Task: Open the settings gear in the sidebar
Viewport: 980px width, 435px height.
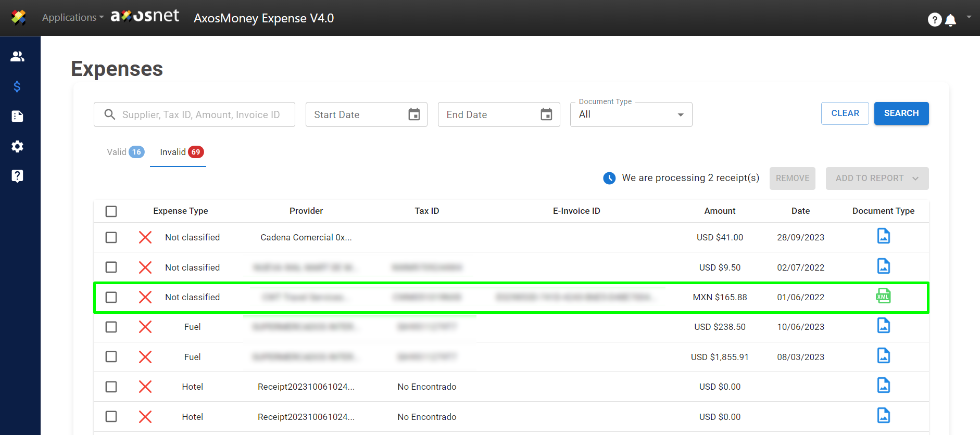Action: [x=17, y=146]
